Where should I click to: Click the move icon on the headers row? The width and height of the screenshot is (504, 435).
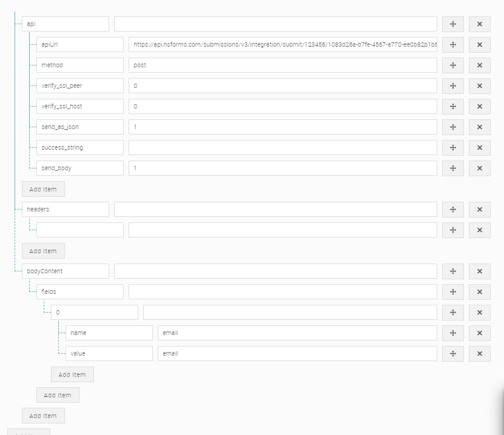coord(452,209)
